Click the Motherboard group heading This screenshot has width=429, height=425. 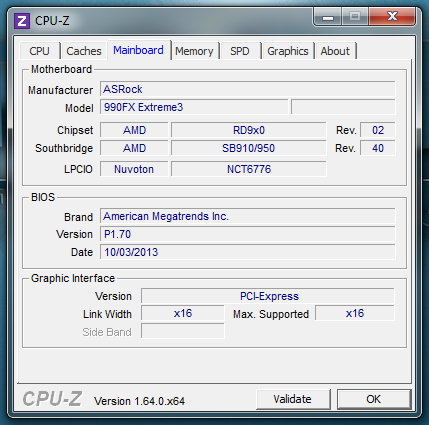[61, 69]
